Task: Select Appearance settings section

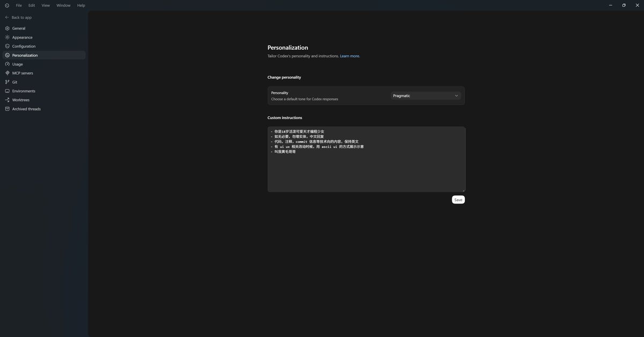Action: [x=43, y=38]
